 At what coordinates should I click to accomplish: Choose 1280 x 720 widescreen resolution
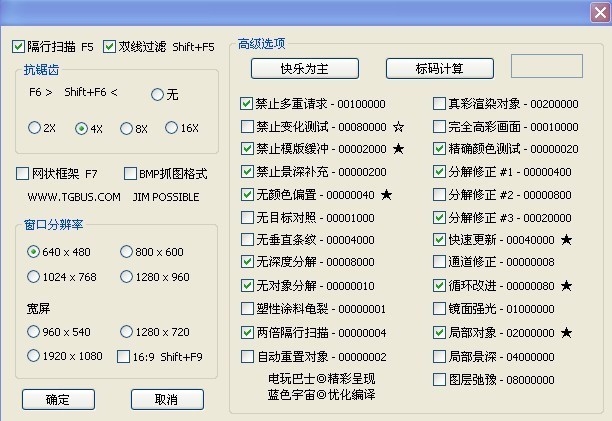[126, 332]
